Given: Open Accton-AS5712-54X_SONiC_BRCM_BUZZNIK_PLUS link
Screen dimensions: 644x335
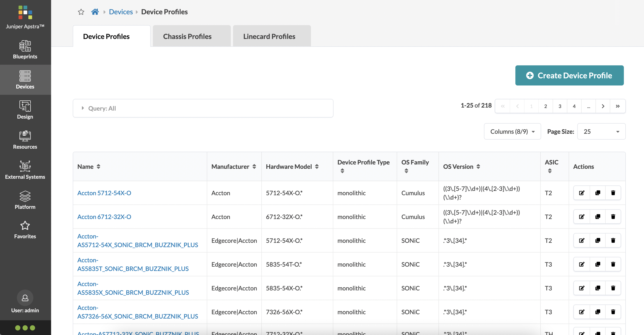Looking at the screenshot, I should coord(138,240).
